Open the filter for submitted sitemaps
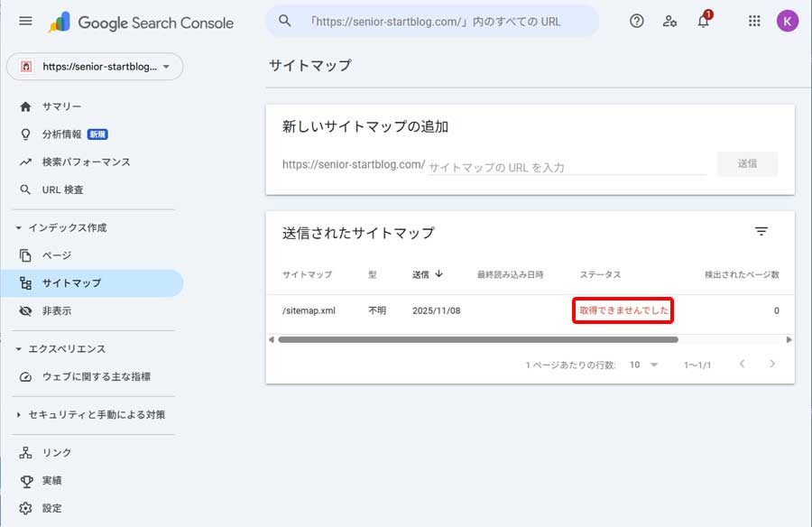This screenshot has height=527, width=812. point(762,232)
